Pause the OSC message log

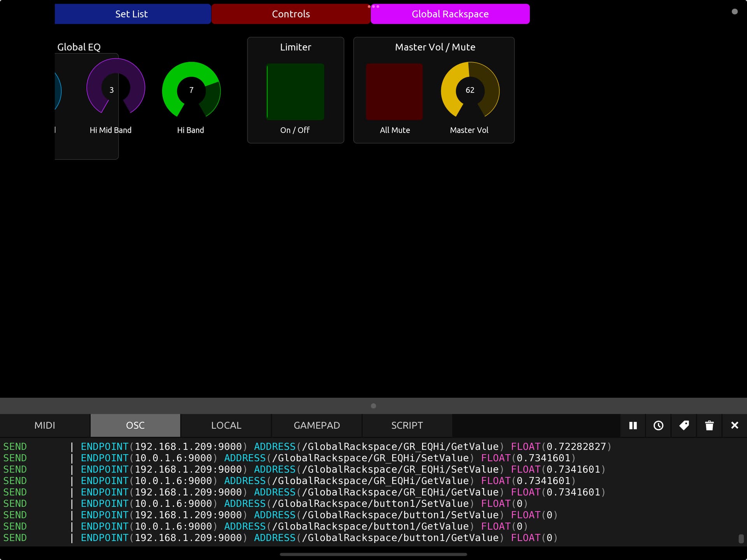633,425
